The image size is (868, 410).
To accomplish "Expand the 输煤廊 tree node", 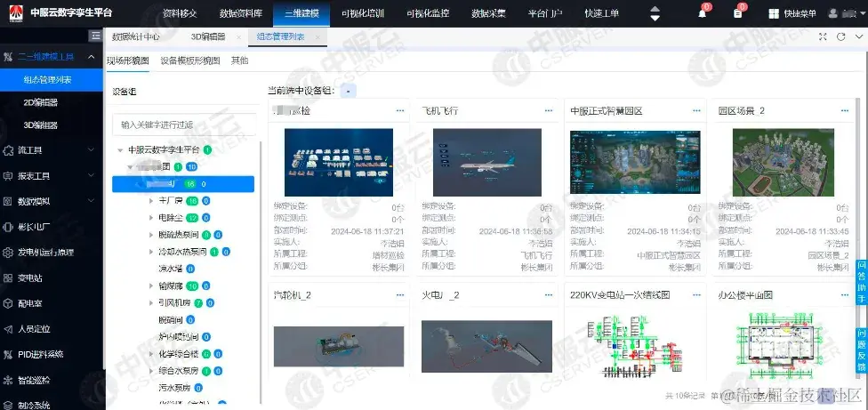I will point(151,286).
